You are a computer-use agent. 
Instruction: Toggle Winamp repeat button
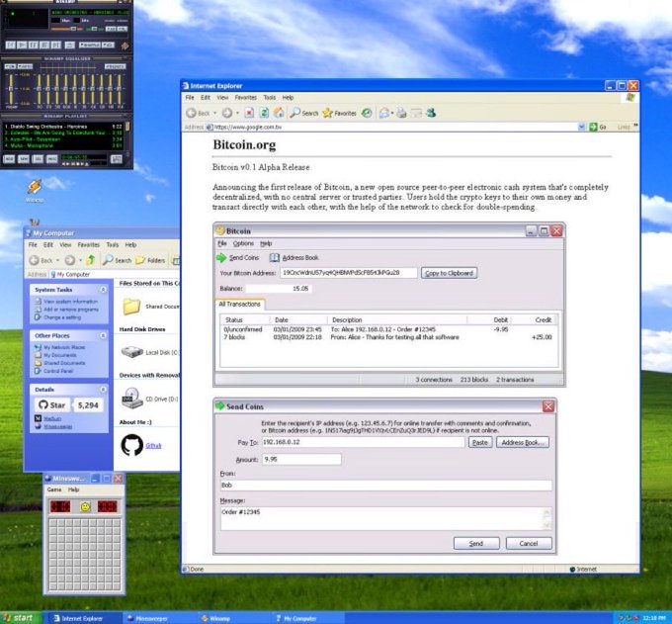pos(108,45)
